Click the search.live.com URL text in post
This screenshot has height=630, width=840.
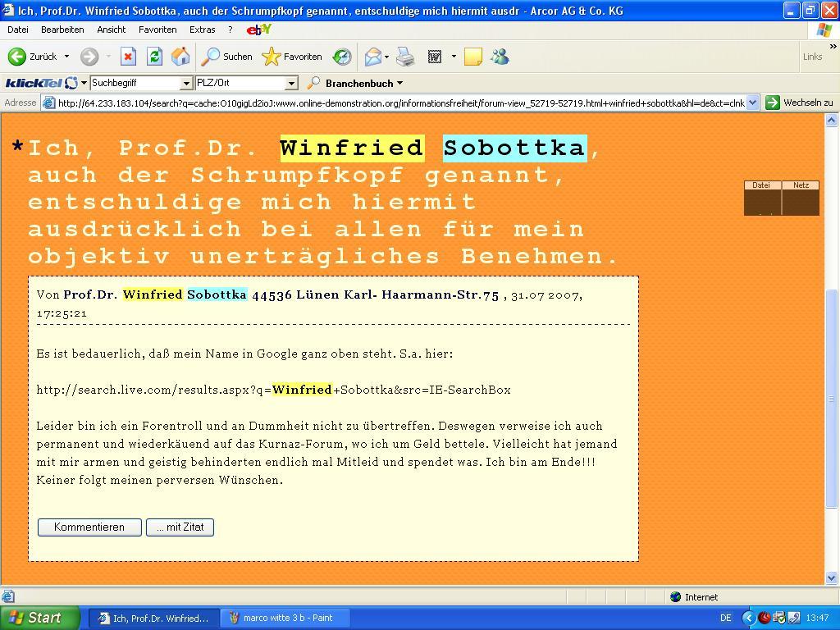click(274, 390)
